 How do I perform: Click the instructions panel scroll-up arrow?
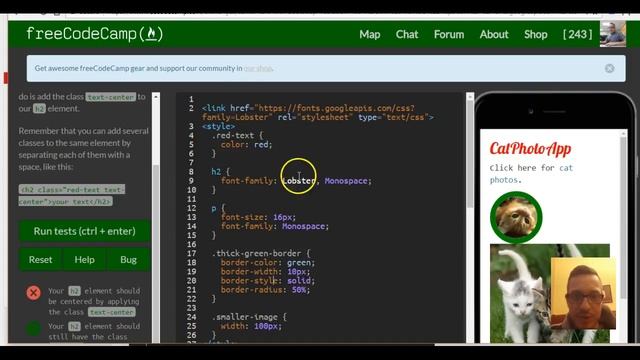tap(156, 97)
